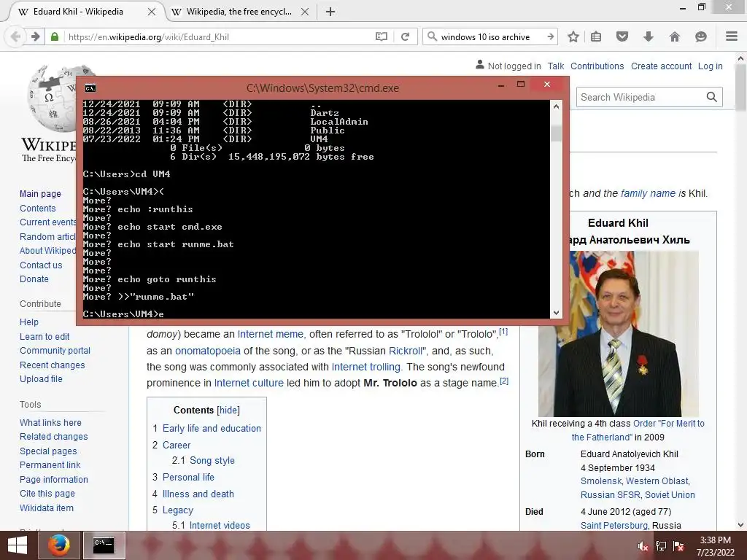This screenshot has height=560, width=747.
Task: Open the Wikidata item link
Action: [x=47, y=508]
